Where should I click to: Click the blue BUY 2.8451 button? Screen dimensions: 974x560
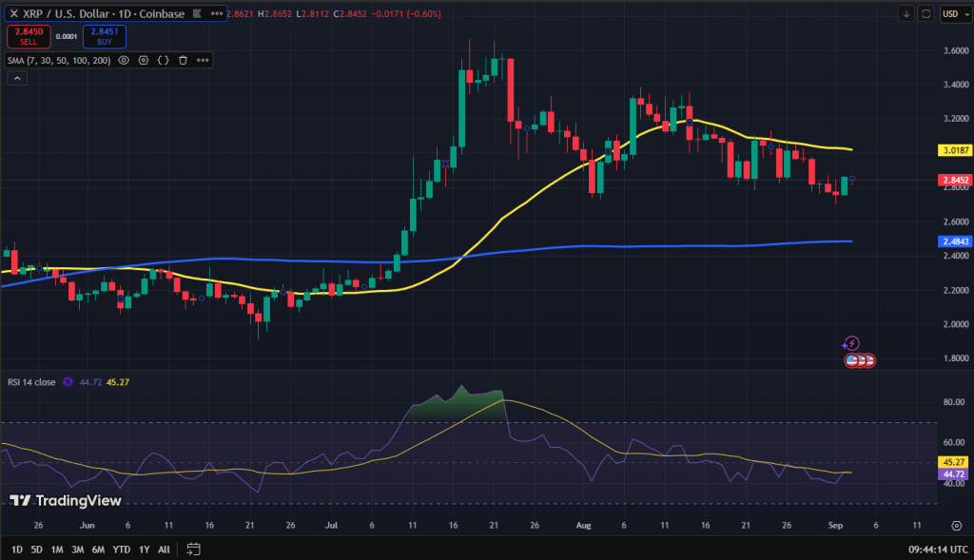click(105, 37)
